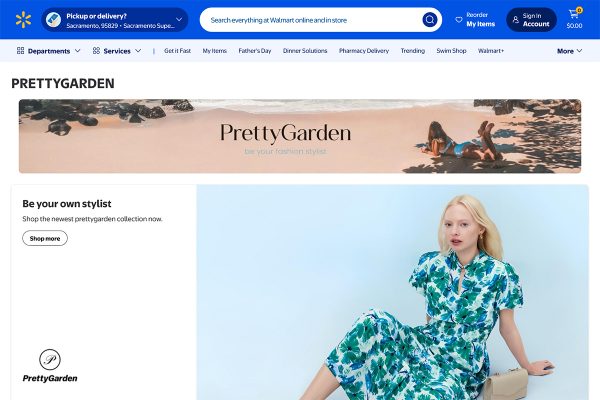Open the Walmart+ link
Image resolution: width=600 pixels, height=400 pixels.
(x=491, y=51)
